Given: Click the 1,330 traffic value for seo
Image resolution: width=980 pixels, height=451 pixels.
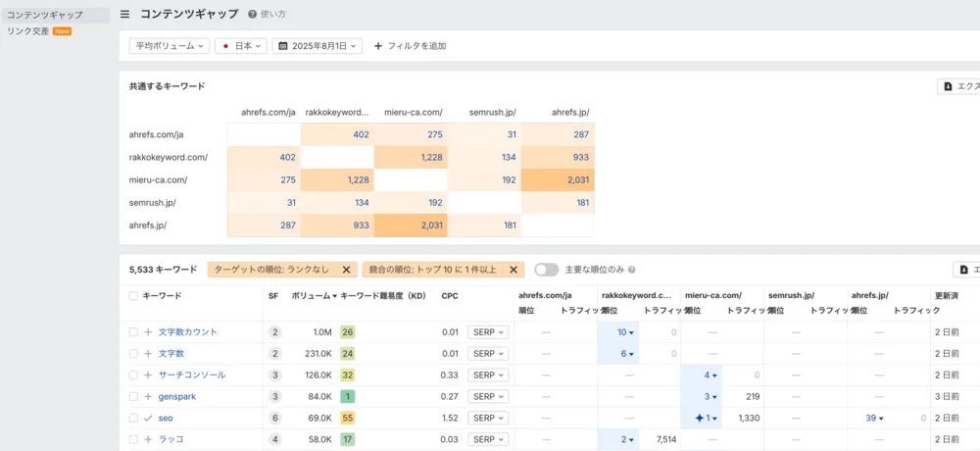Looking at the screenshot, I should coord(749,418).
